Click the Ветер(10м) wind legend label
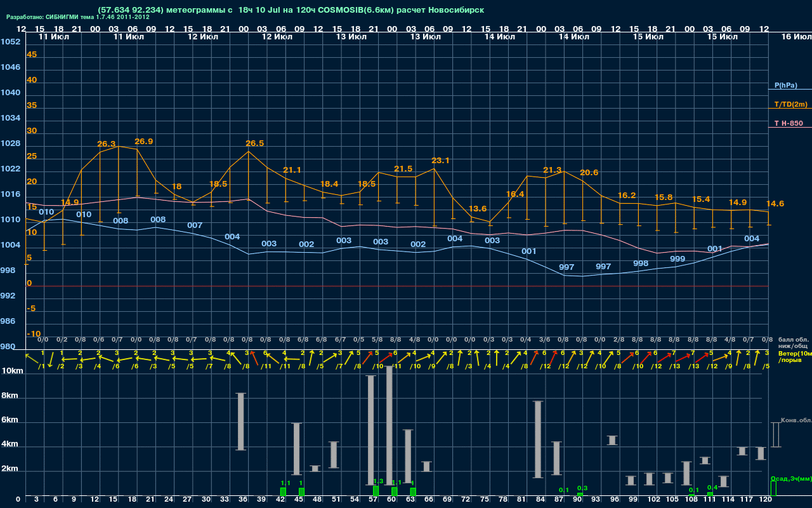Image resolution: width=812 pixels, height=508 pixels. pyautogui.click(x=795, y=353)
